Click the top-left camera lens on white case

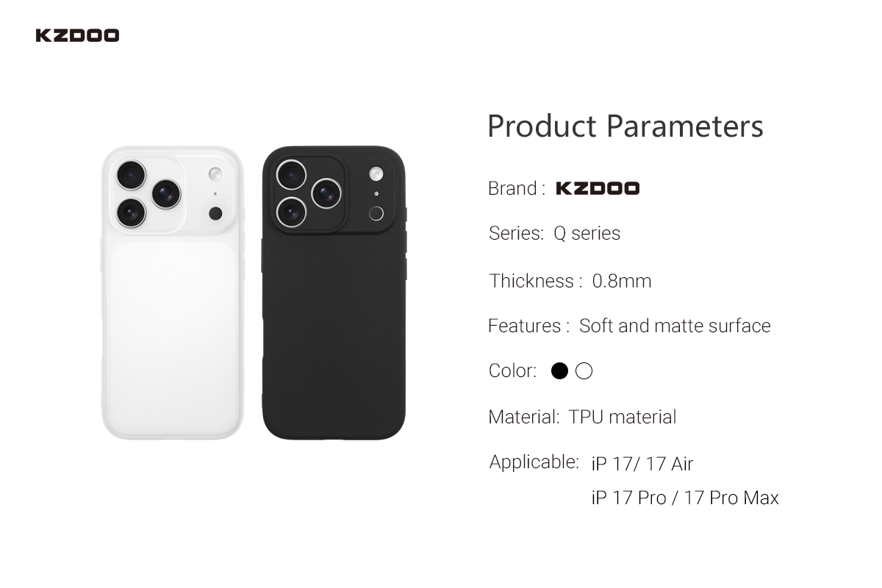132,174
